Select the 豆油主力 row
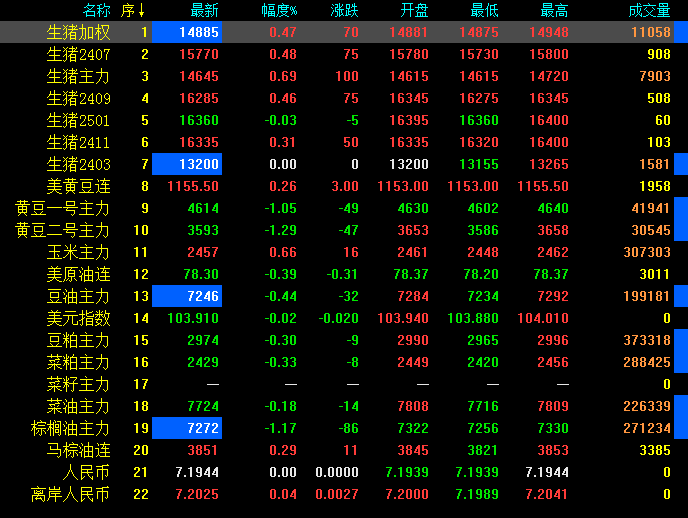Viewport: 688px width, 518px height. click(78, 296)
